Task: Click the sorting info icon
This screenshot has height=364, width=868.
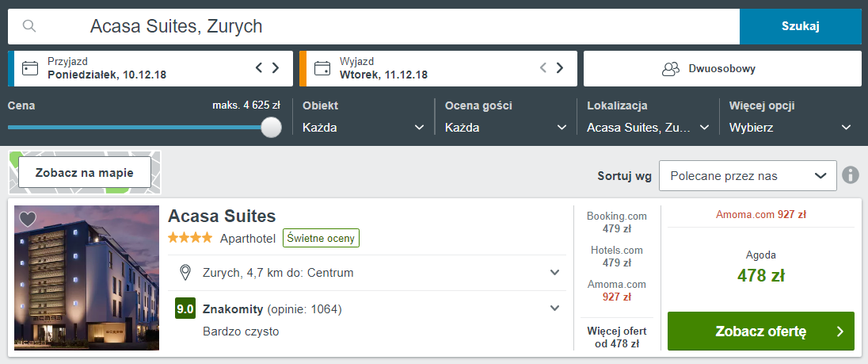Action: click(851, 175)
